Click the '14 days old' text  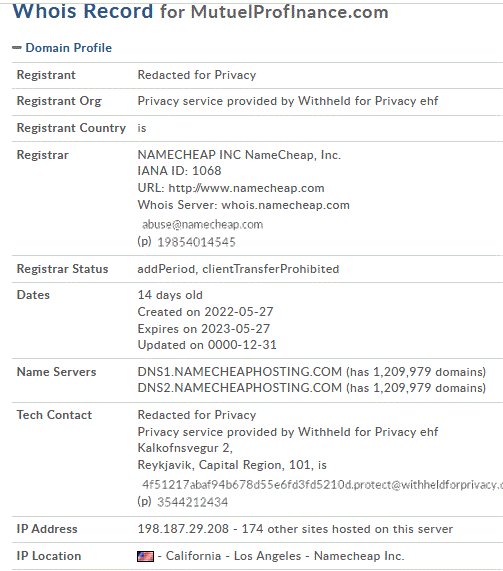(170, 295)
